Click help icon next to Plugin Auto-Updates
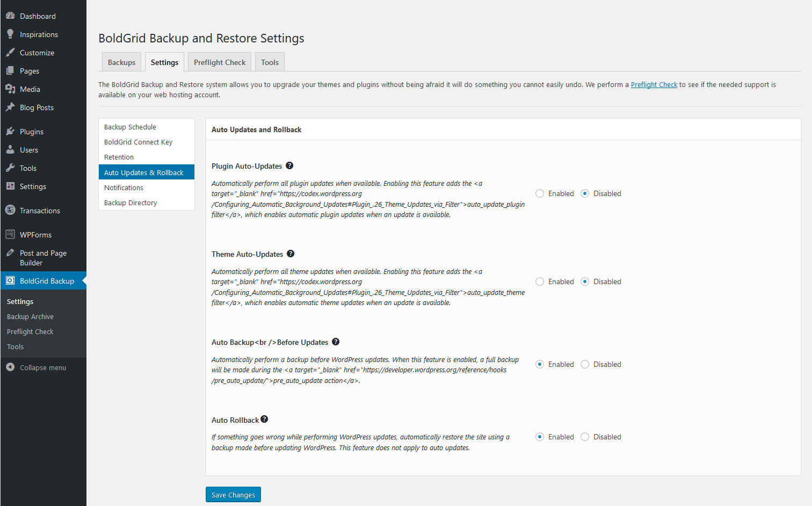The width and height of the screenshot is (812, 506). pos(289,165)
